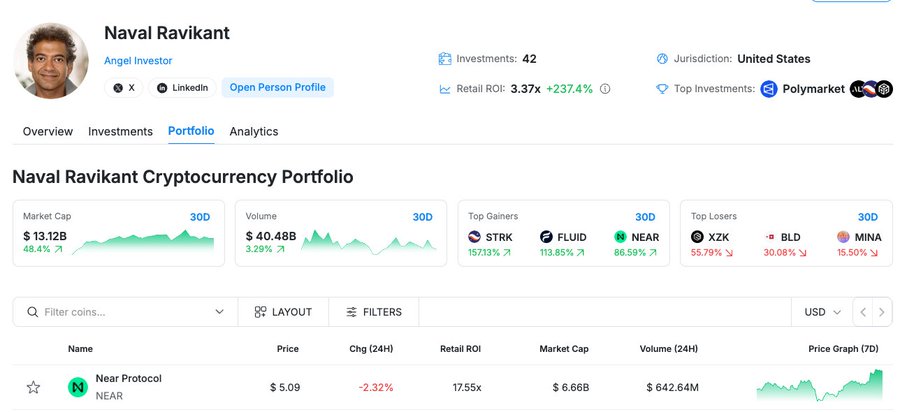Click the previous page arrow
Screen dimensions: 900x412
(863, 312)
